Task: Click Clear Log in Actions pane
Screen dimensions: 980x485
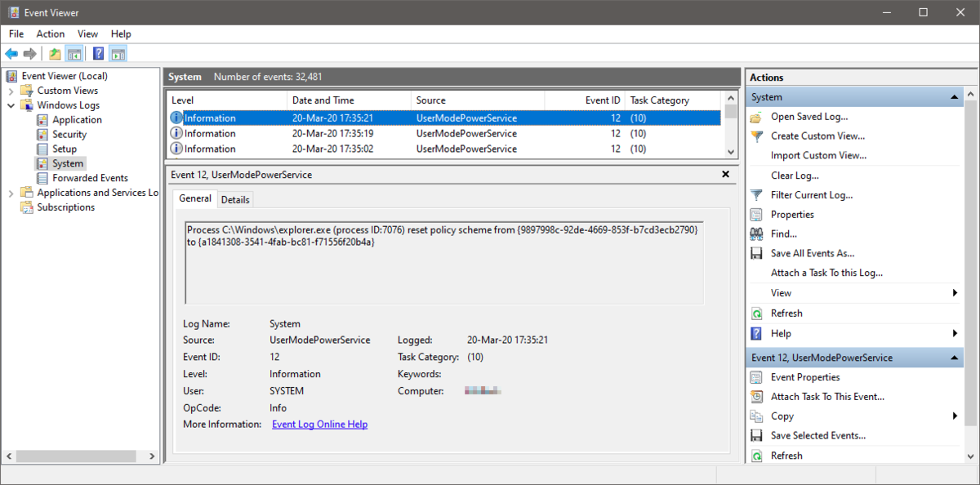Action: coord(795,176)
